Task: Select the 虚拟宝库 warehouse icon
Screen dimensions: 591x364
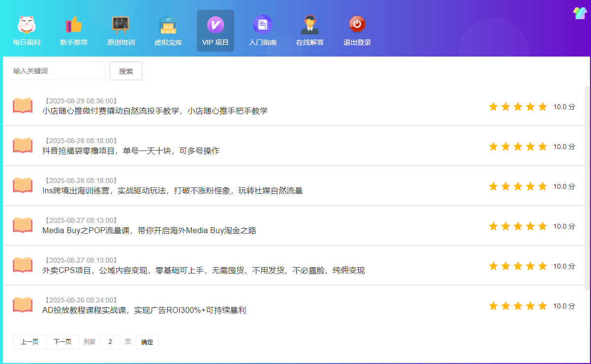Action: click(168, 25)
